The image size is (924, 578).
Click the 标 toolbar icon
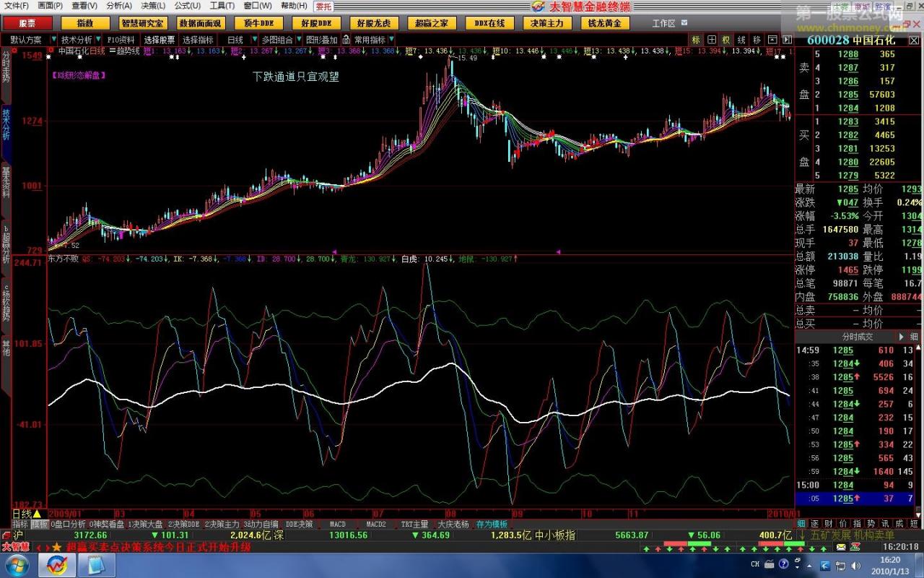coord(696,40)
